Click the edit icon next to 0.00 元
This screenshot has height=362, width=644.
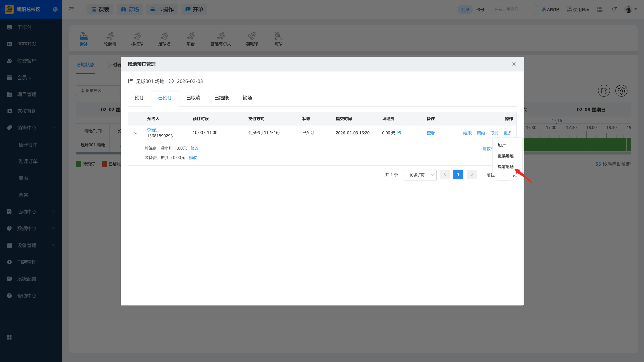pos(399,133)
